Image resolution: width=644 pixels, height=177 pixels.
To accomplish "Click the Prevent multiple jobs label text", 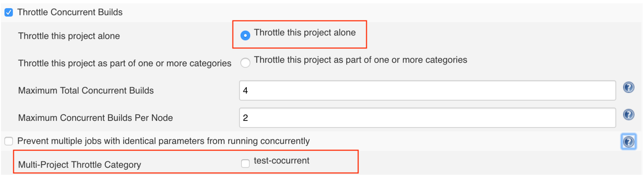I will (163, 141).
